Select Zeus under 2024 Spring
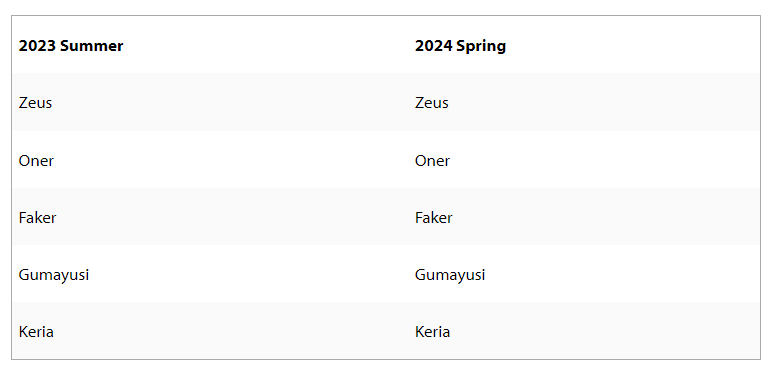The image size is (768, 387). 432,103
